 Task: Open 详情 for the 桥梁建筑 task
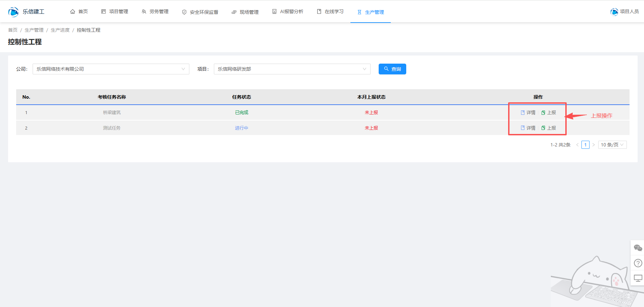(x=528, y=112)
